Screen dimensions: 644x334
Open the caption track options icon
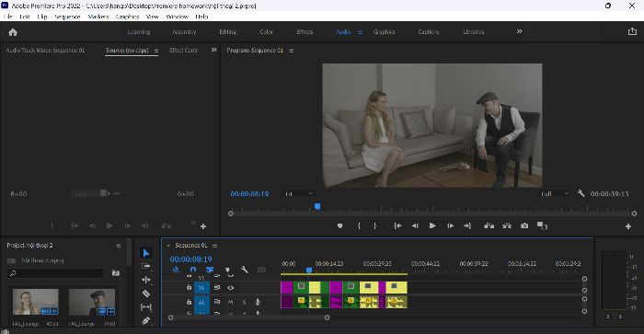[x=261, y=270]
